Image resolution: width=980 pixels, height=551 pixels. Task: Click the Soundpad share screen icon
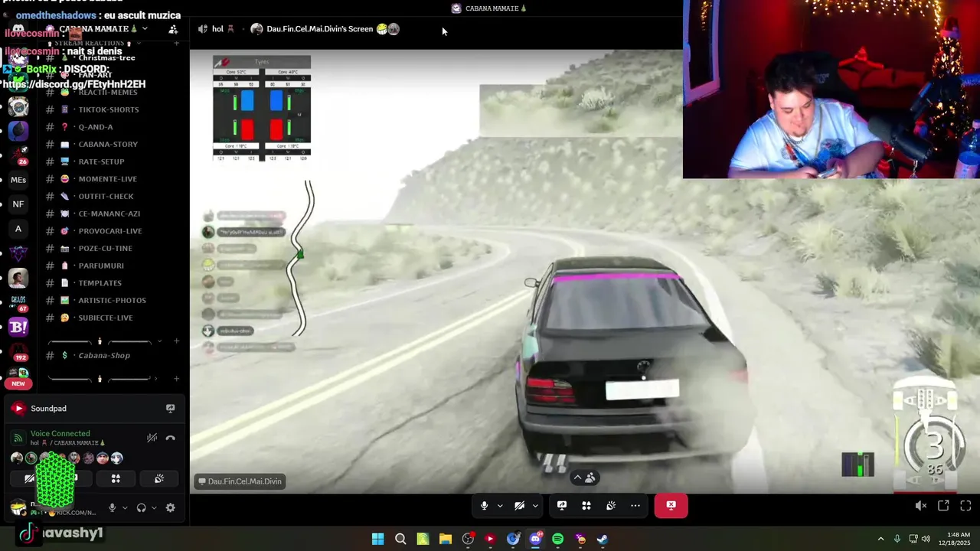(171, 409)
